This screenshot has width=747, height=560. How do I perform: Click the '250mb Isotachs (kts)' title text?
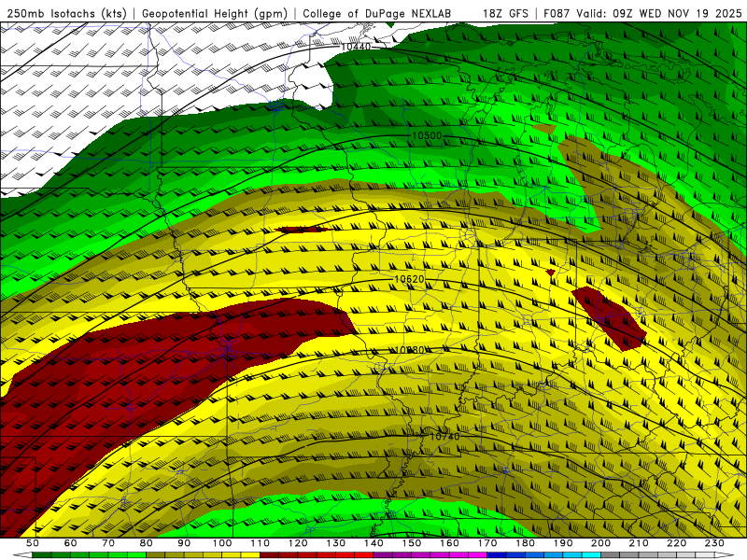[x=66, y=14]
